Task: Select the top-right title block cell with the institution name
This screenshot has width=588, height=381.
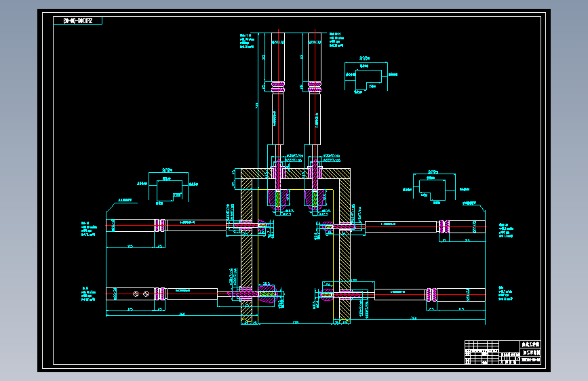Action: [x=530, y=344]
